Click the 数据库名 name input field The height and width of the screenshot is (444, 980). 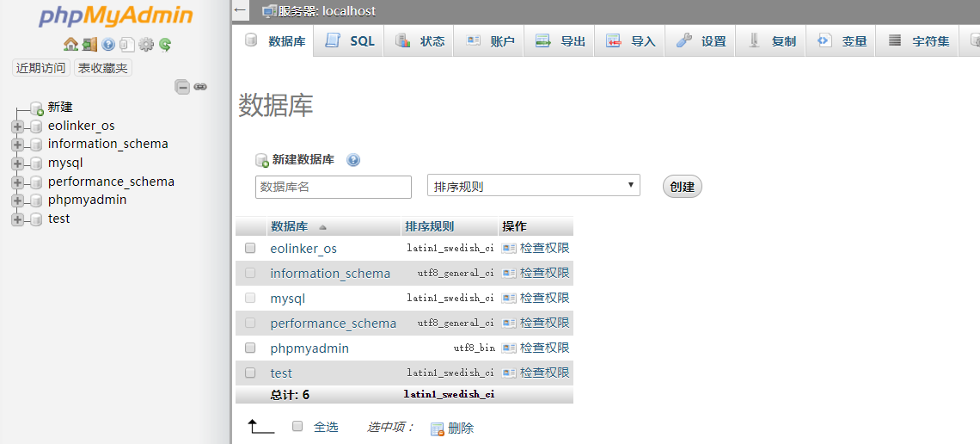click(334, 187)
